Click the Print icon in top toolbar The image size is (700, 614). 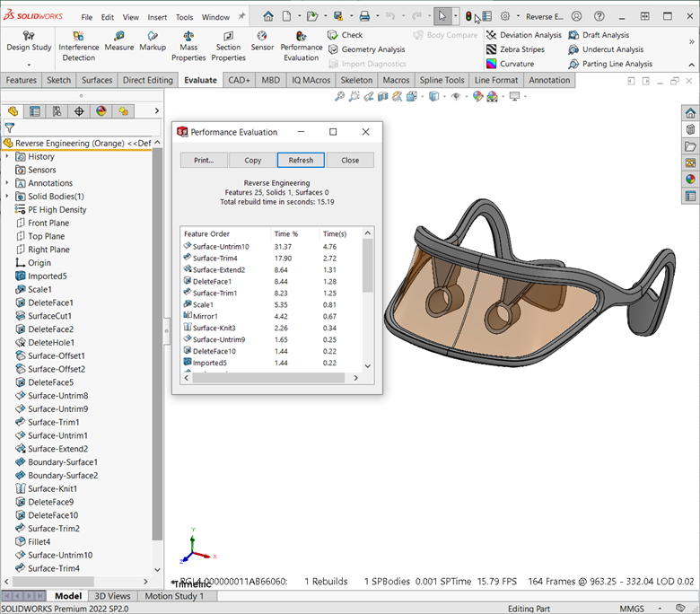pyautogui.click(x=364, y=16)
